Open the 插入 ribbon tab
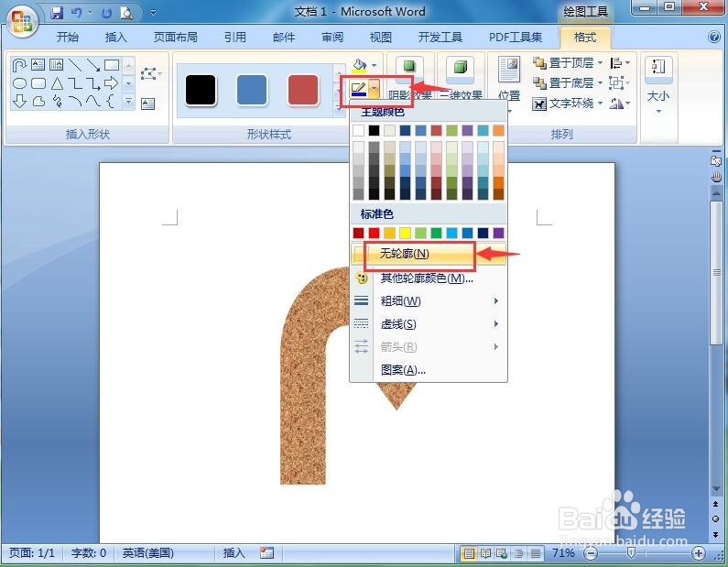Image resolution: width=728 pixels, height=567 pixels. [115, 38]
